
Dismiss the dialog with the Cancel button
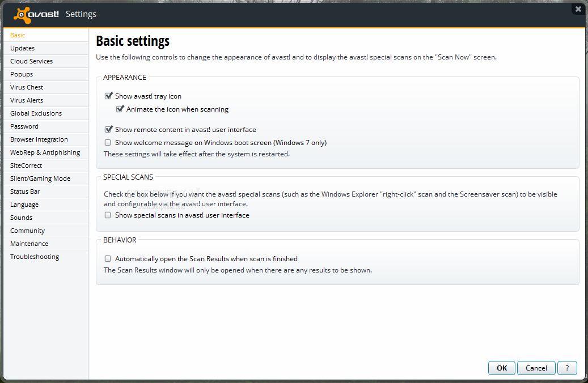536,368
